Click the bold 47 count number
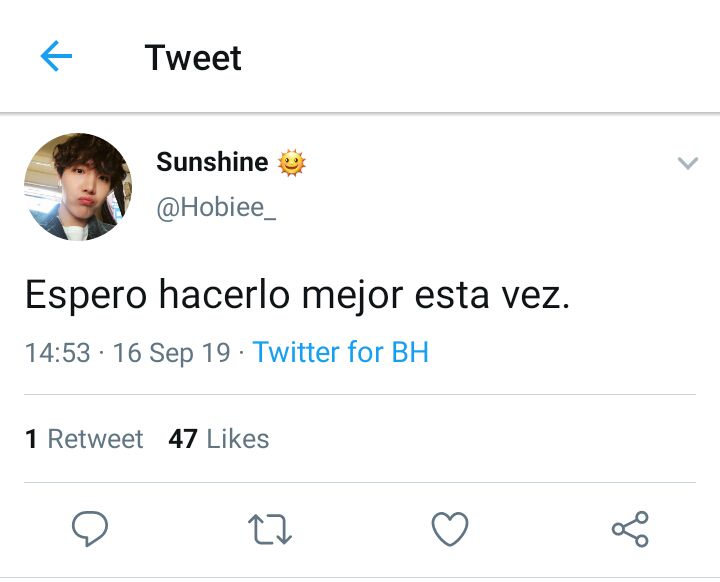Image resolution: width=720 pixels, height=582 pixels. pos(183,439)
